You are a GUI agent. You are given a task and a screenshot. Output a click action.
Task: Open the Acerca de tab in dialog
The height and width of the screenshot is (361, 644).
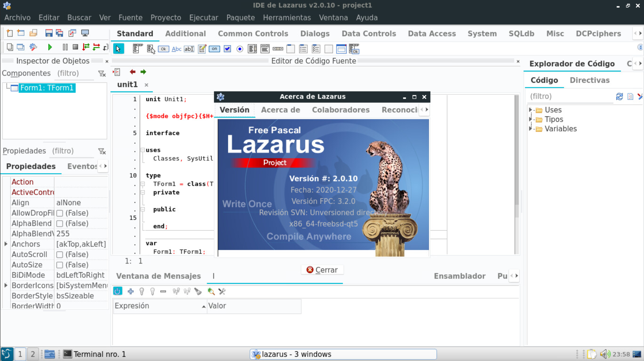point(280,110)
